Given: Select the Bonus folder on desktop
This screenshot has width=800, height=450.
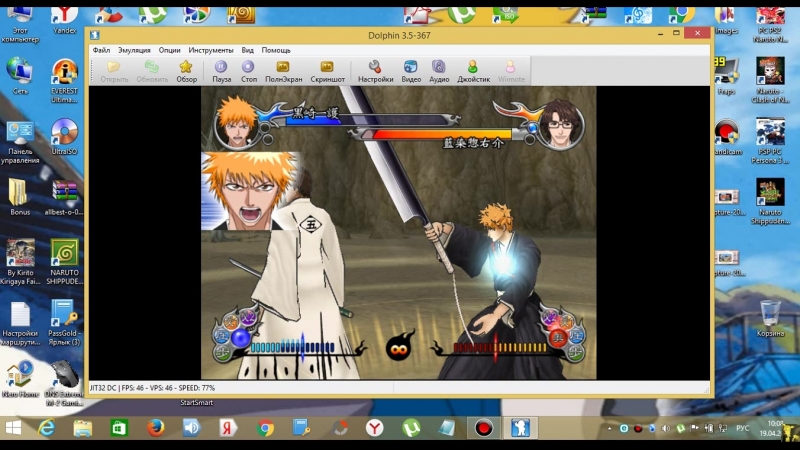Looking at the screenshot, I should coord(20,197).
